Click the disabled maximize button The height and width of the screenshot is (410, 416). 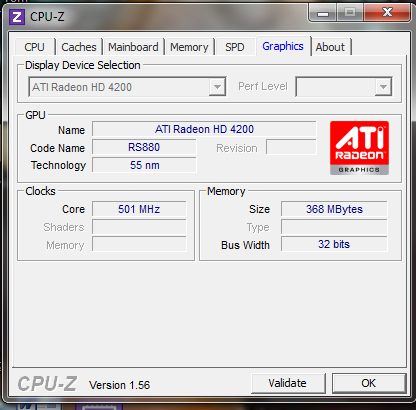point(350,13)
